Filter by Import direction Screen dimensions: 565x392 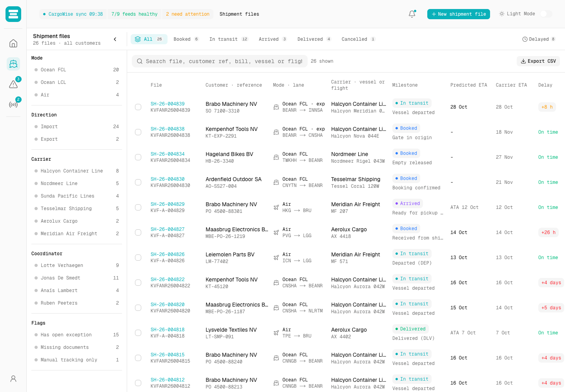click(x=77, y=127)
